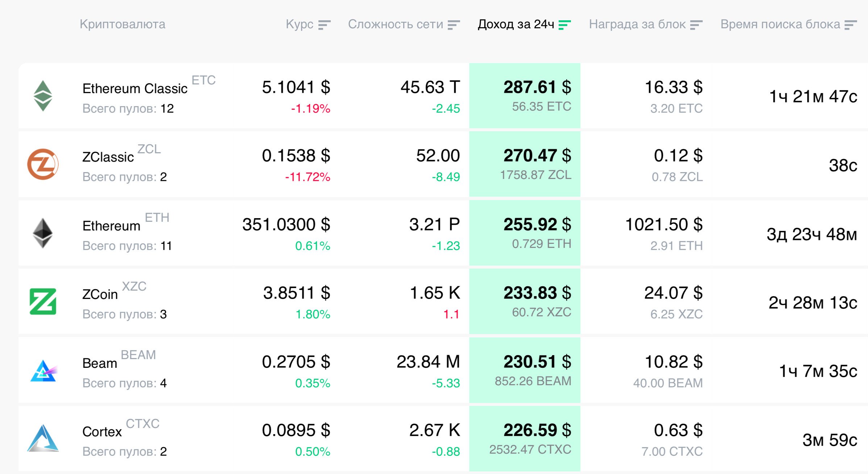868x474 pixels.
Task: Click the Курс column header label
Action: tap(299, 24)
